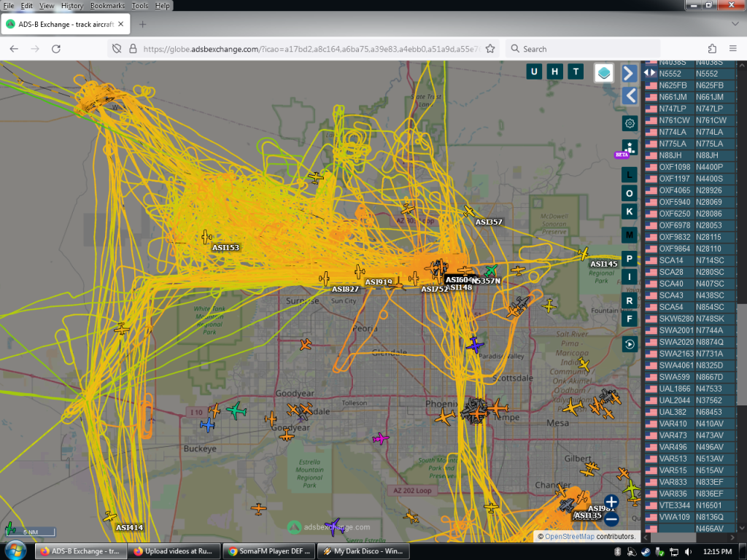List all tabs dropdown arrow
The image size is (747, 560).
(735, 24)
